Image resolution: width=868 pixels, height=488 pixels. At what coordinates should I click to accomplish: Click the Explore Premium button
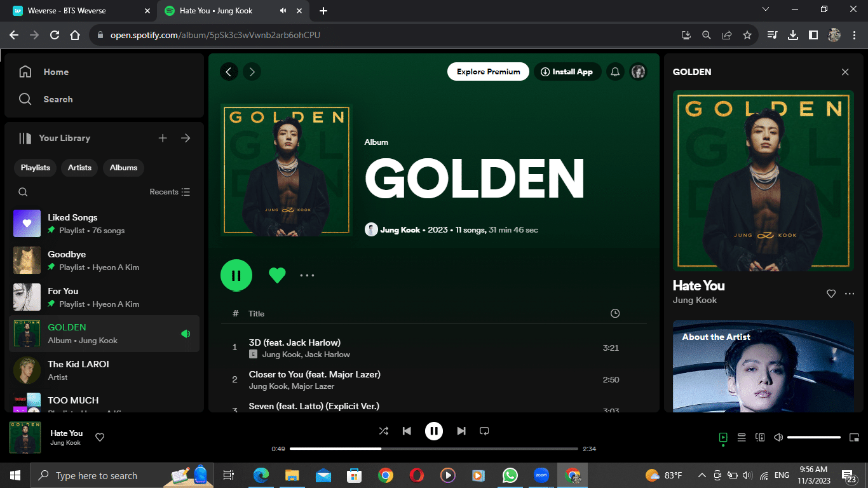[x=488, y=72]
